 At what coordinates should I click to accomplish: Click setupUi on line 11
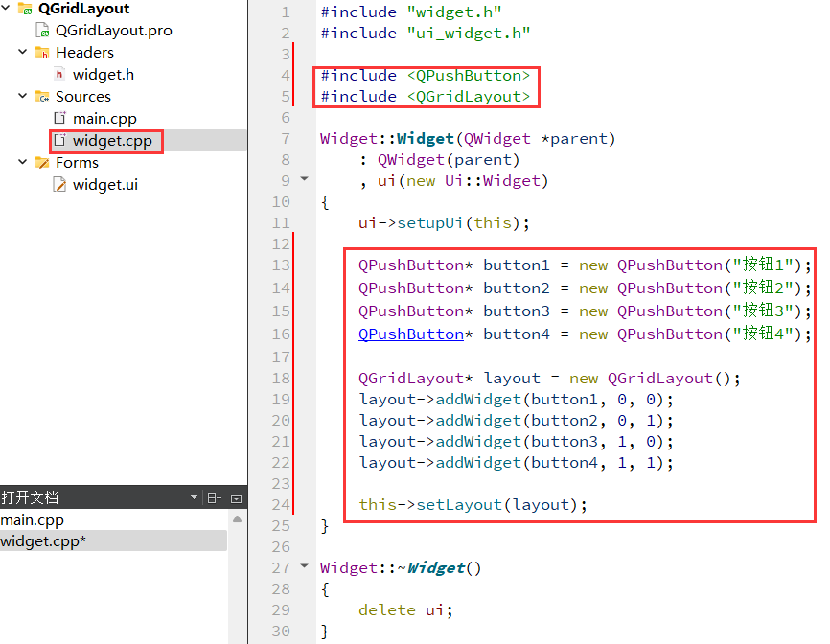(429, 222)
